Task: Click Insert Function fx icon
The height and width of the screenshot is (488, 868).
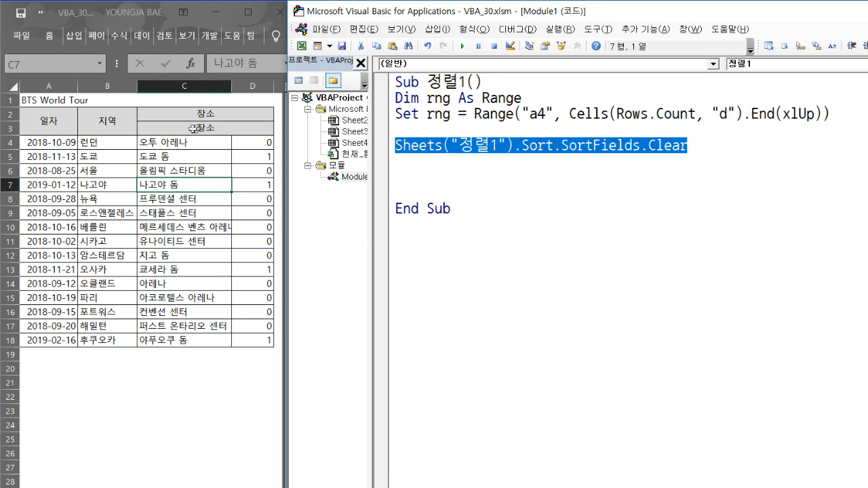Action: pos(191,63)
